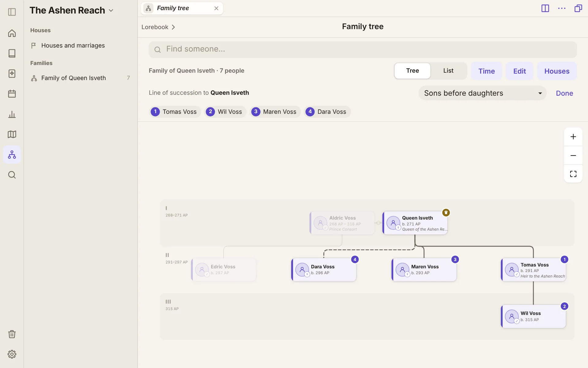588x368 pixels.
Task: Fit tree to screen
Action: (x=573, y=174)
